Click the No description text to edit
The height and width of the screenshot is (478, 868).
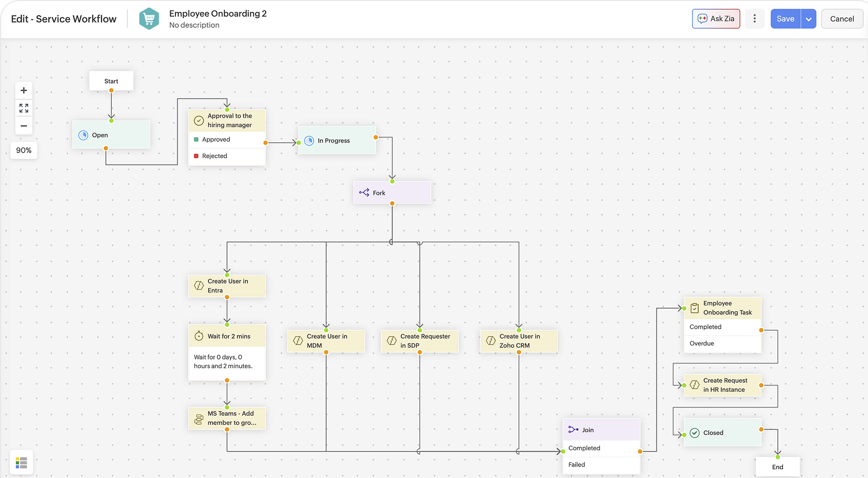pyautogui.click(x=194, y=25)
